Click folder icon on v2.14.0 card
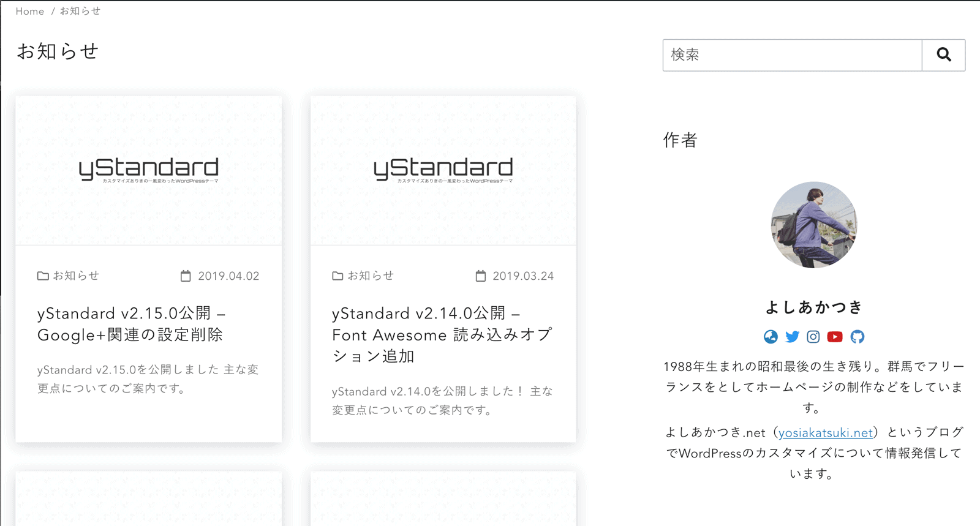Screen dimensions: 980x526 coord(337,276)
